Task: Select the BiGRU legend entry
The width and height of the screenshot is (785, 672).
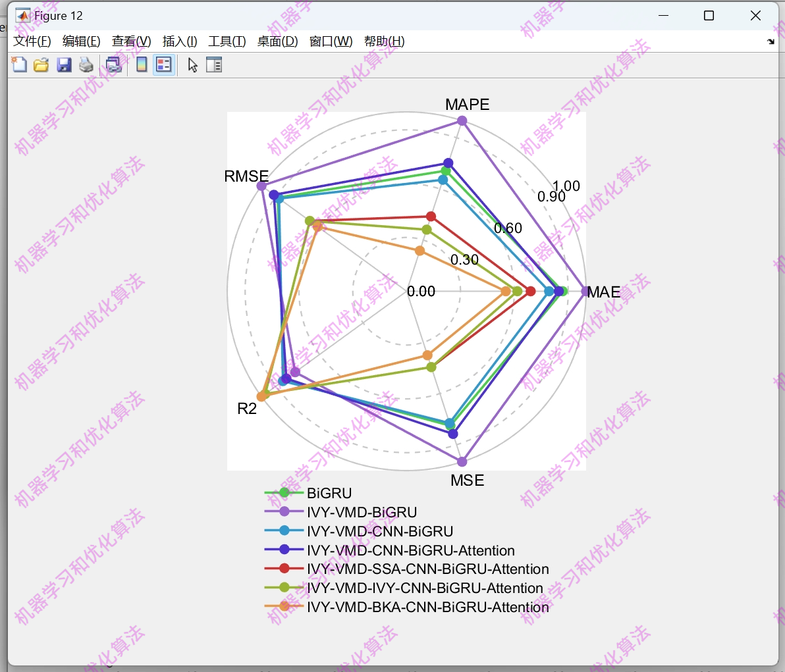Action: [x=329, y=493]
